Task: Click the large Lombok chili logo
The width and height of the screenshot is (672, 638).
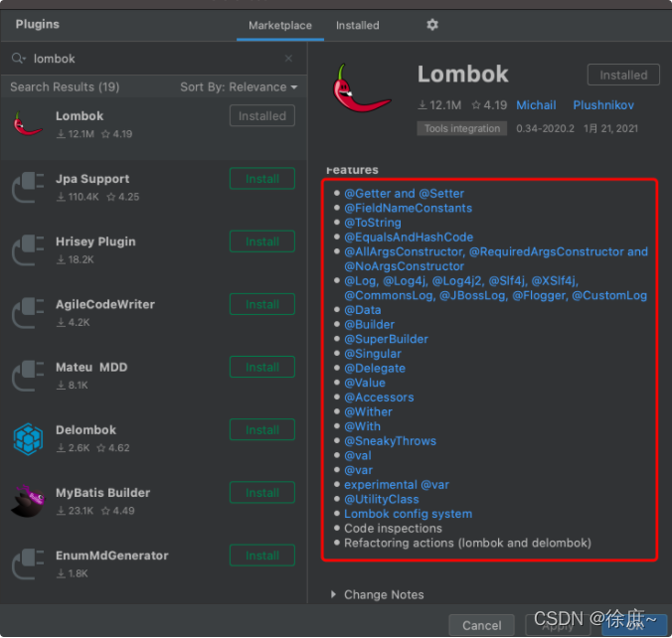Action: pos(362,89)
